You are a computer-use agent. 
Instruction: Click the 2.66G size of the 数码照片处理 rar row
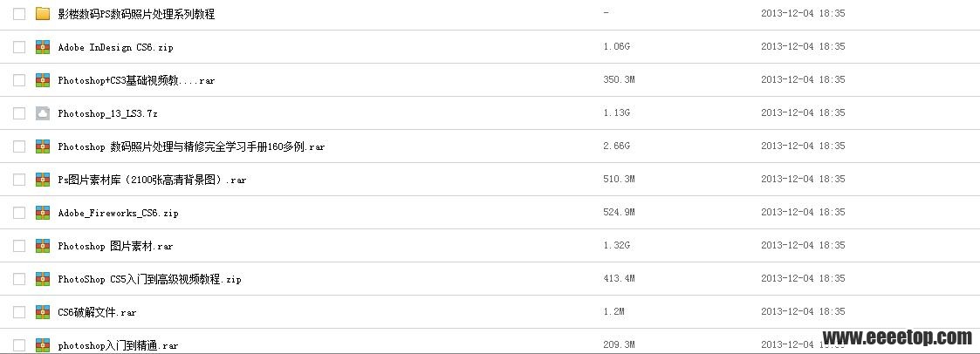[x=616, y=146]
